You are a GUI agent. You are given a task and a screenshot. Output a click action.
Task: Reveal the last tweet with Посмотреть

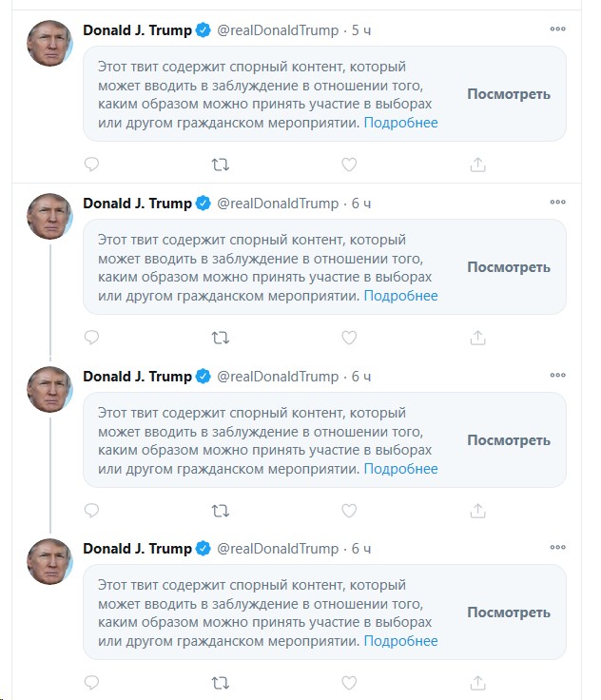(509, 612)
